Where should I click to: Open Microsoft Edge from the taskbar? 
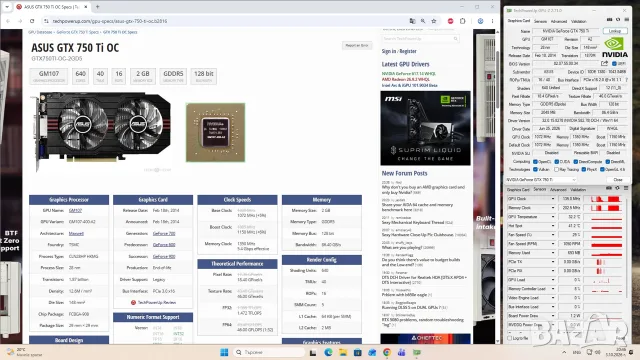pos(328,352)
